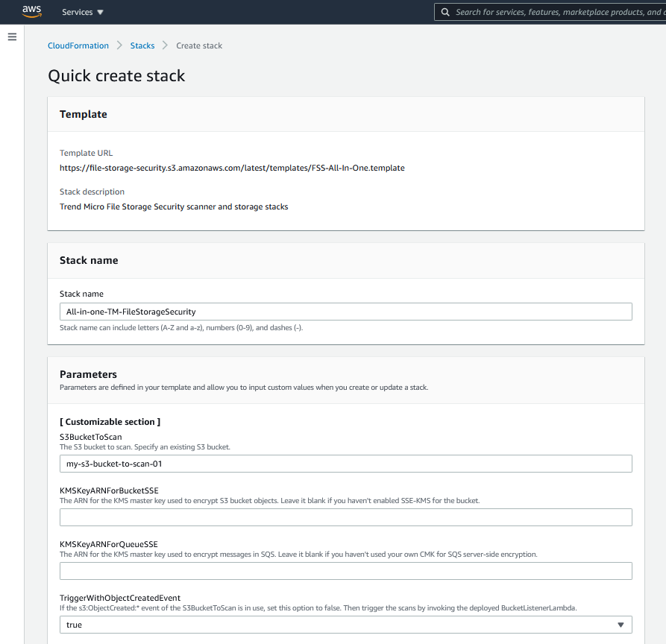Click the search magnifier icon
Viewport: 666px width, 644px height.
click(x=445, y=12)
